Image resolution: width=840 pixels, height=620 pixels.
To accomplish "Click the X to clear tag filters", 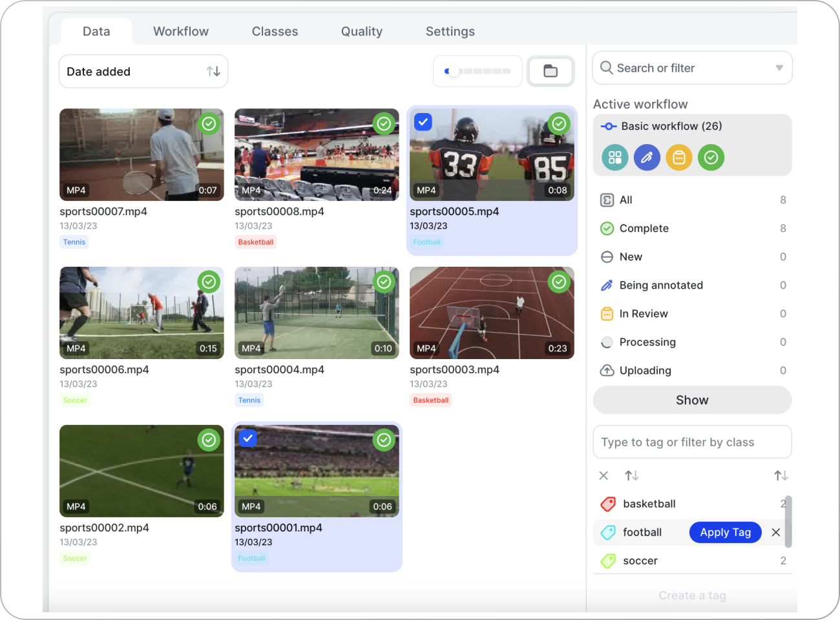I will (604, 475).
